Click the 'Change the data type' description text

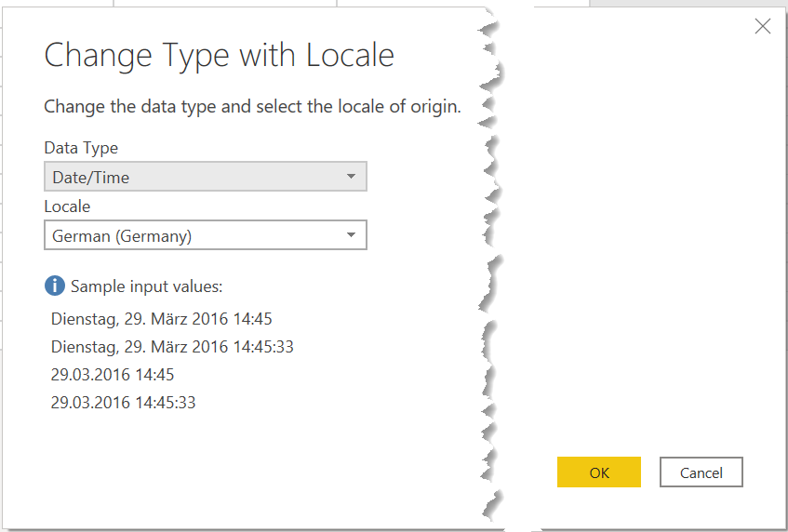(252, 107)
